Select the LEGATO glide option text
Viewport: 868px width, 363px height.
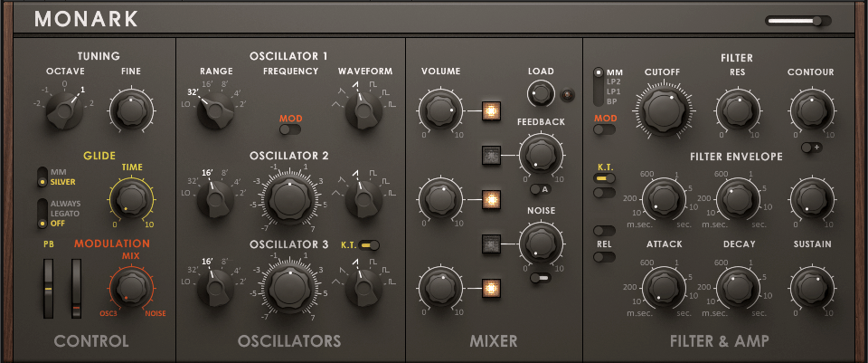(65, 214)
